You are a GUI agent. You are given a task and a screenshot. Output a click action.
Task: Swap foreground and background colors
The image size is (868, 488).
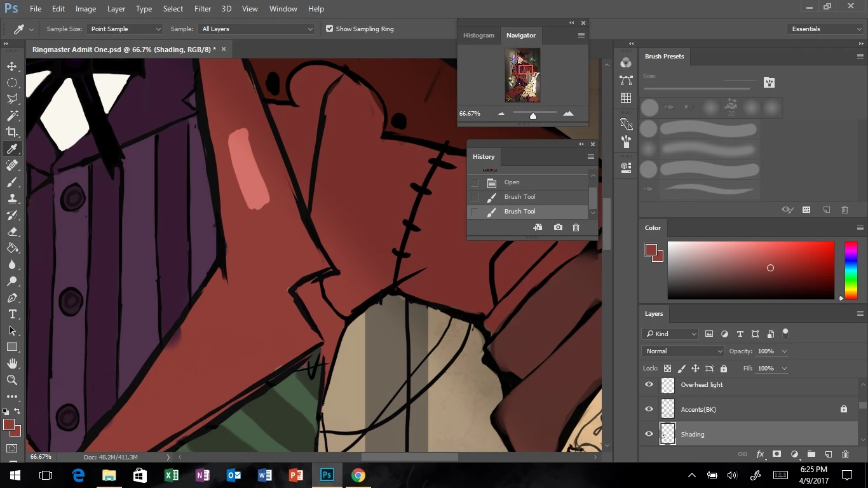(x=17, y=411)
